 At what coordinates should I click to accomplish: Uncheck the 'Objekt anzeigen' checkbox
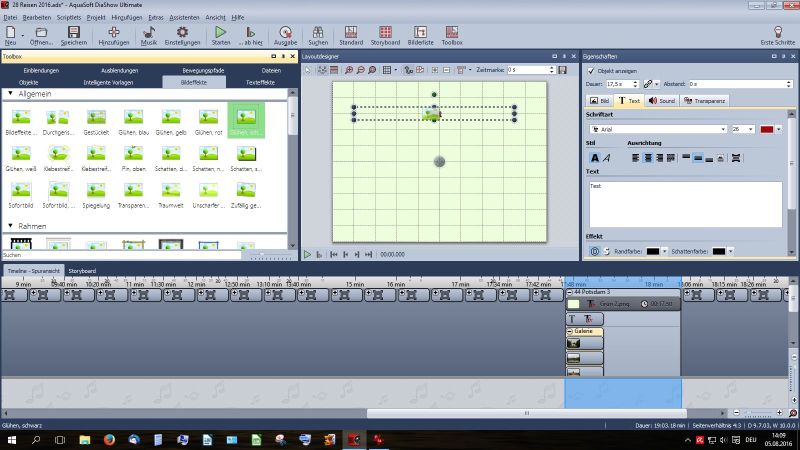coord(591,72)
